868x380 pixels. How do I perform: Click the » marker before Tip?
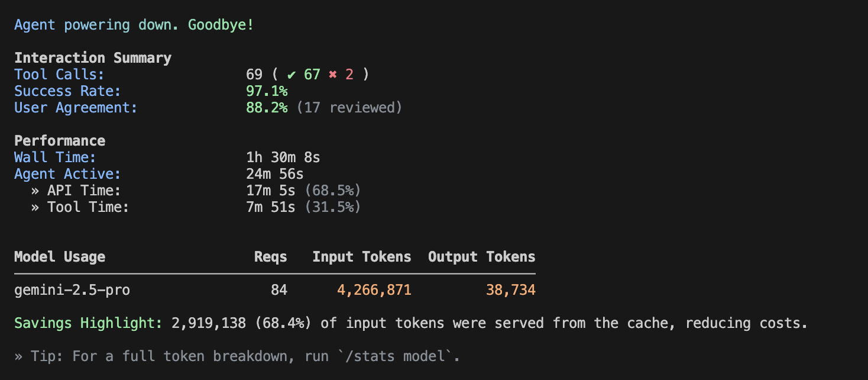(18, 356)
